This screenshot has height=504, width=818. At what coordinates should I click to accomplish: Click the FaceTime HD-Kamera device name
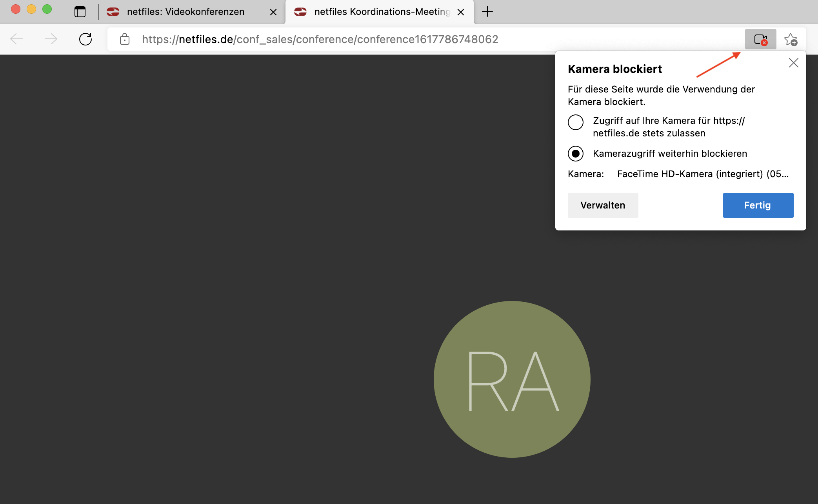(x=703, y=174)
